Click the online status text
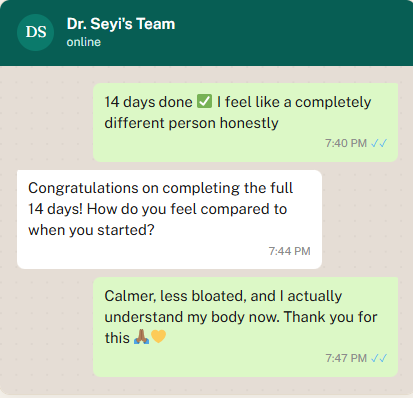Screen dimensions: 413x398 84,42
